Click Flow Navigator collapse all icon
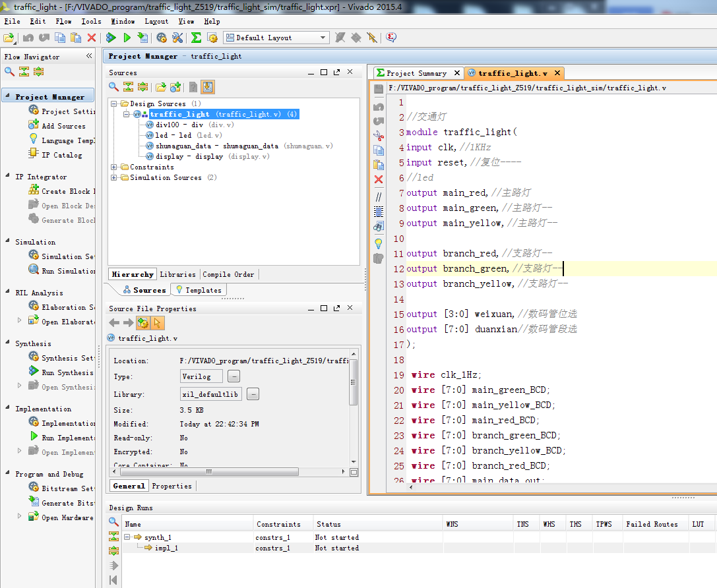The width and height of the screenshot is (717, 588). point(24,72)
